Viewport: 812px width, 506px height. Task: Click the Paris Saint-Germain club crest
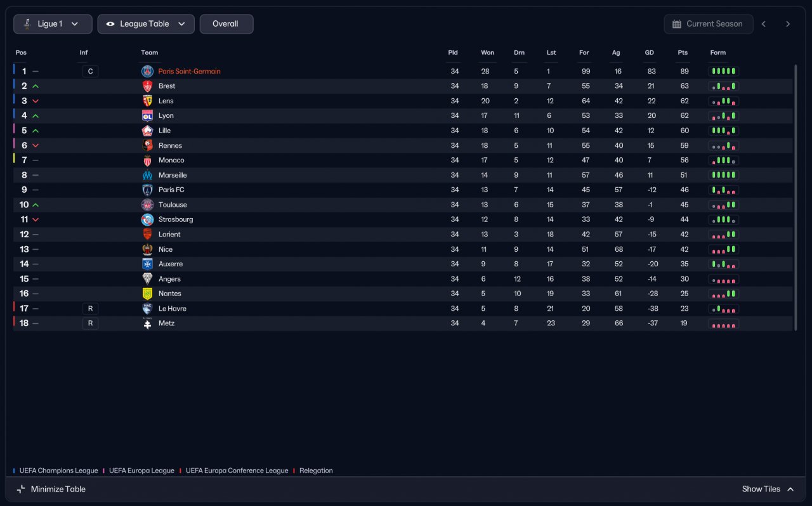pos(147,72)
